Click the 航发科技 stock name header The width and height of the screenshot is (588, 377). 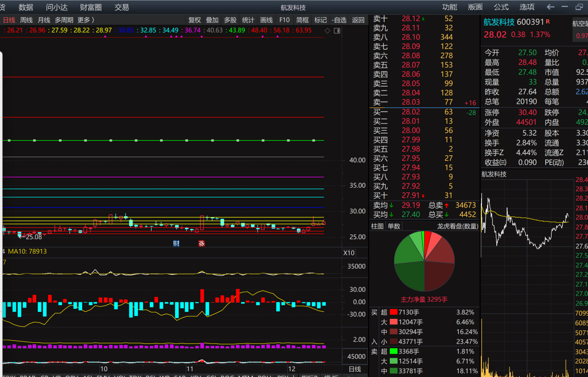click(499, 22)
